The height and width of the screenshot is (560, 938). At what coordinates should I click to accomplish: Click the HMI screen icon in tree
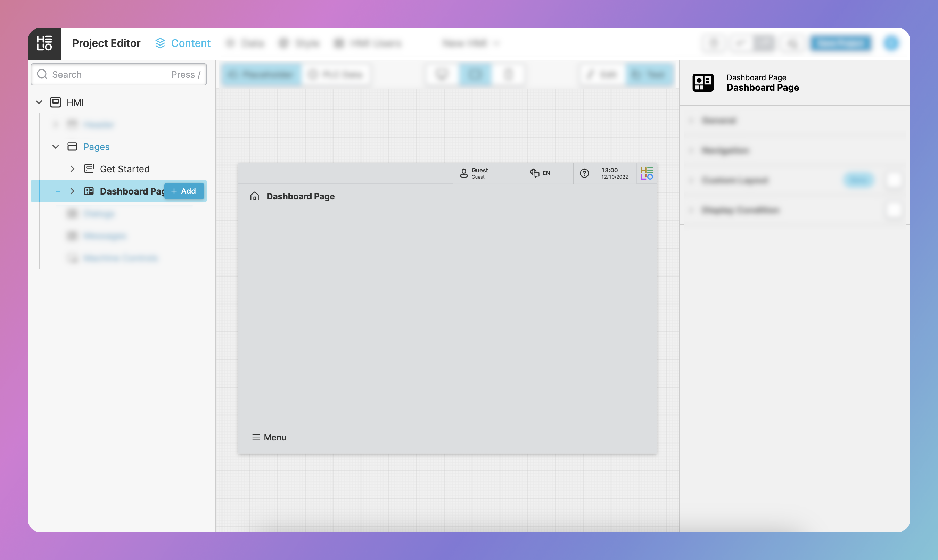click(x=56, y=102)
